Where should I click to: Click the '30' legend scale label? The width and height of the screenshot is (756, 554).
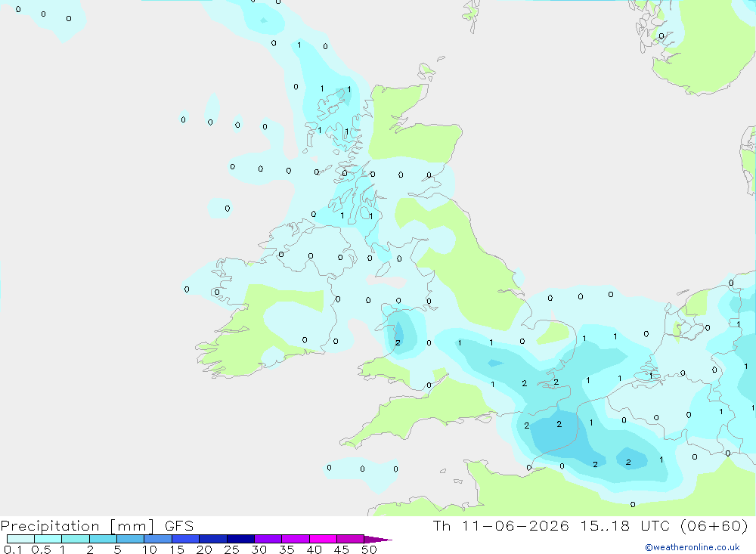pyautogui.click(x=259, y=549)
